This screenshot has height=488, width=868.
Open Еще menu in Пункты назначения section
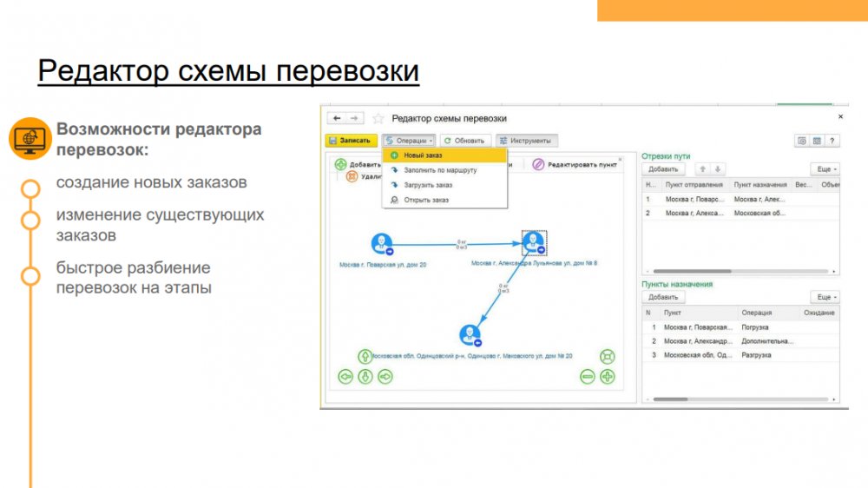click(824, 297)
